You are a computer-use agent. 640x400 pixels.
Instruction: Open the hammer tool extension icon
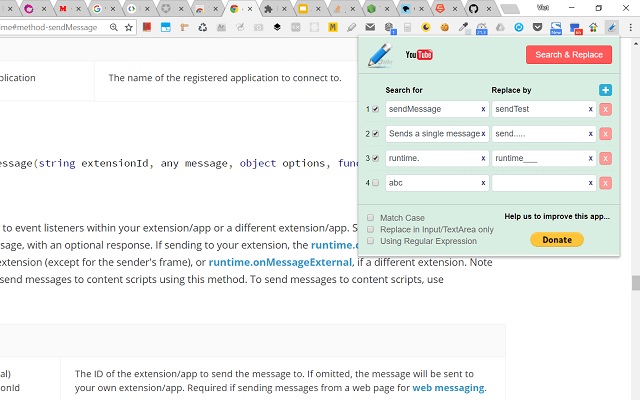click(x=184, y=27)
